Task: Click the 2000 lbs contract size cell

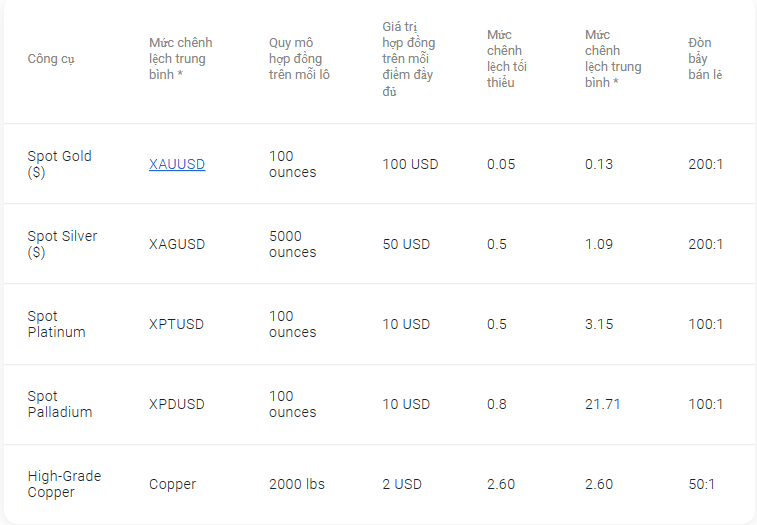Action: pyautogui.click(x=297, y=484)
